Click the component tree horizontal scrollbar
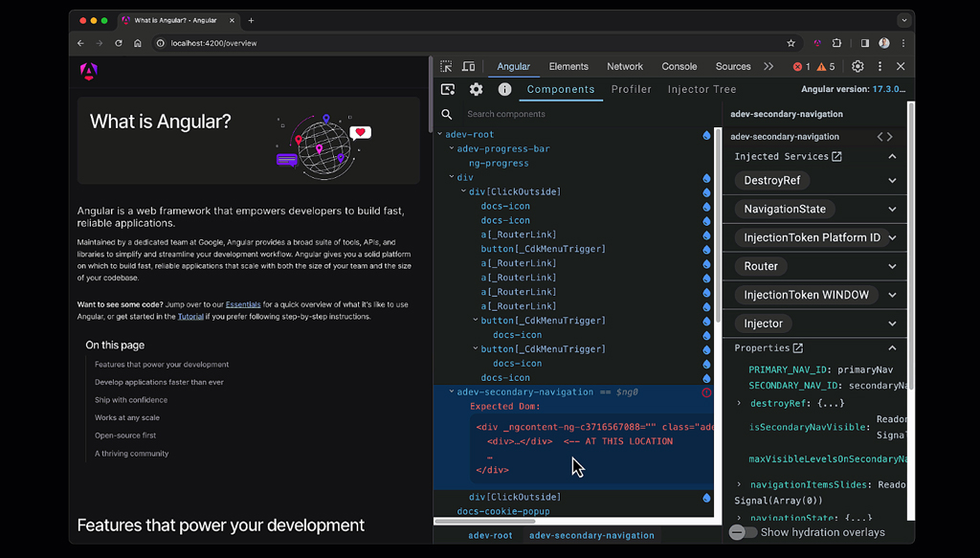Viewport: 980px width, 558px height. coord(485,521)
